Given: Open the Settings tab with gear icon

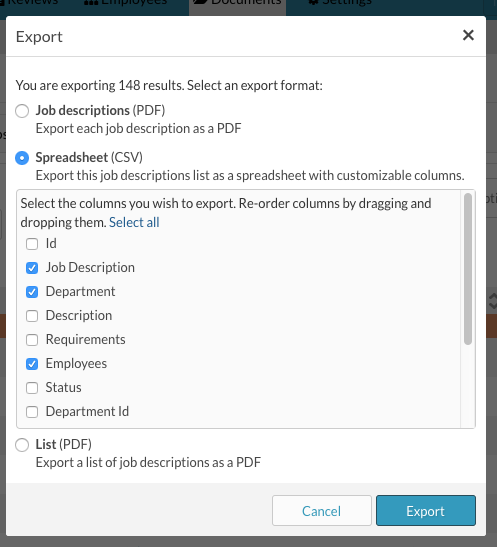Looking at the screenshot, I should tap(340, 3).
